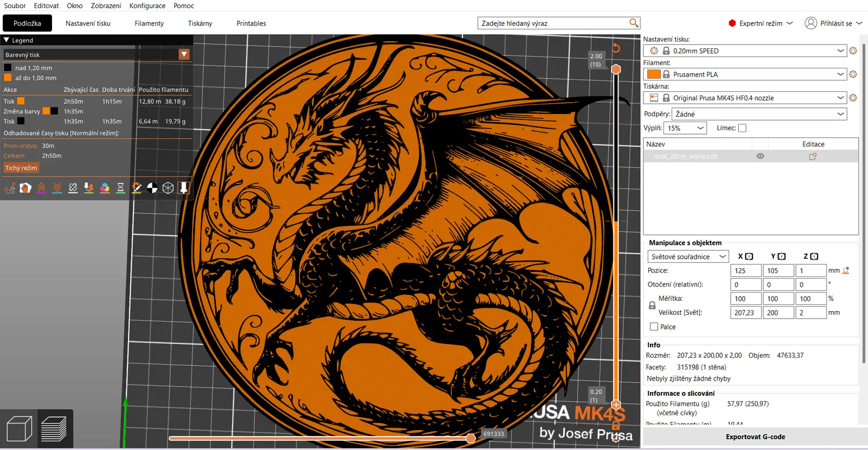Toggle retractions up-arrows icon in legend toolbar
The image size is (868, 450).
[x=41, y=188]
